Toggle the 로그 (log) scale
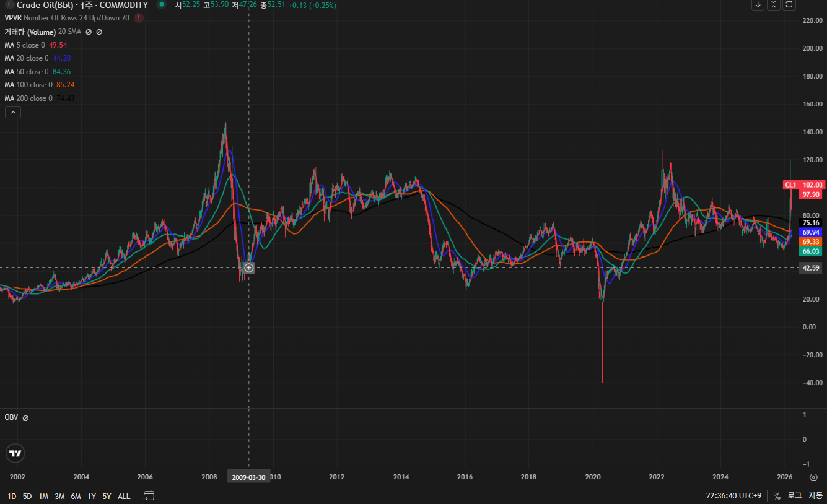This screenshot has height=504, width=827. [x=795, y=496]
